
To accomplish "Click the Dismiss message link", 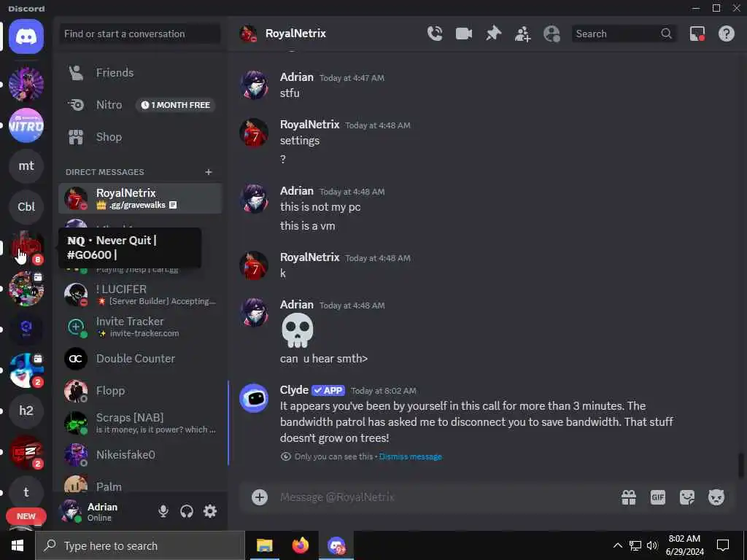I will coord(410,456).
